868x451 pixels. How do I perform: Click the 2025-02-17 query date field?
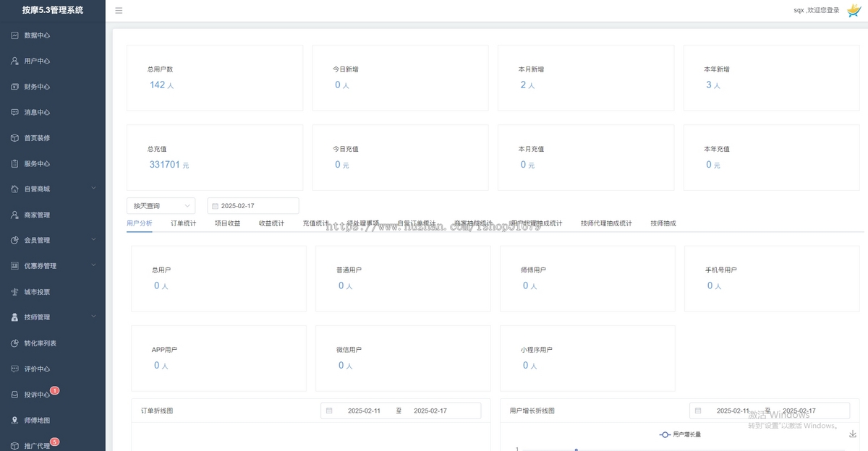point(253,206)
